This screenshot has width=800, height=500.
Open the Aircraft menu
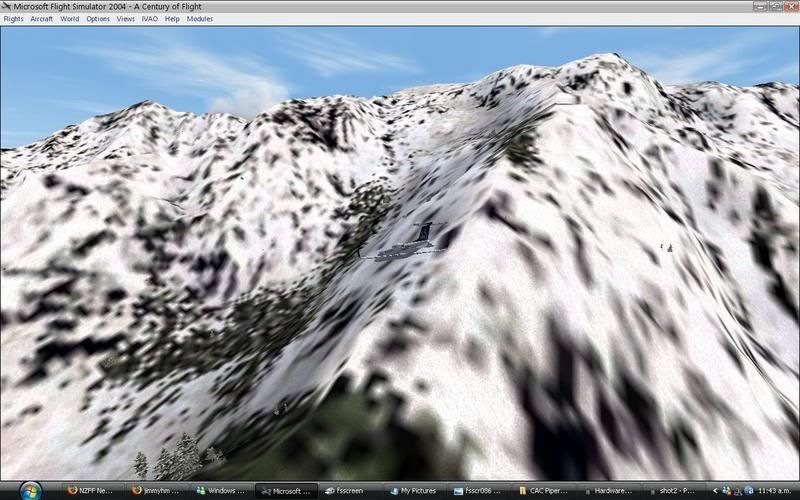click(42, 19)
